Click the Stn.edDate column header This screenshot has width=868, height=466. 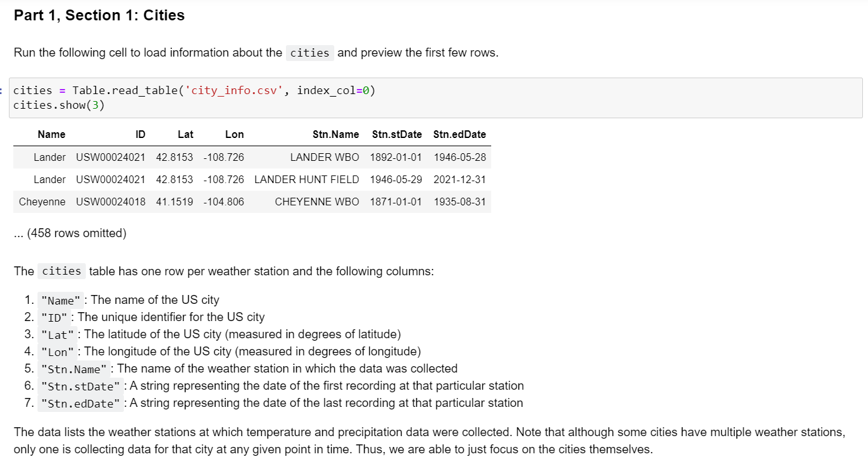coord(459,134)
